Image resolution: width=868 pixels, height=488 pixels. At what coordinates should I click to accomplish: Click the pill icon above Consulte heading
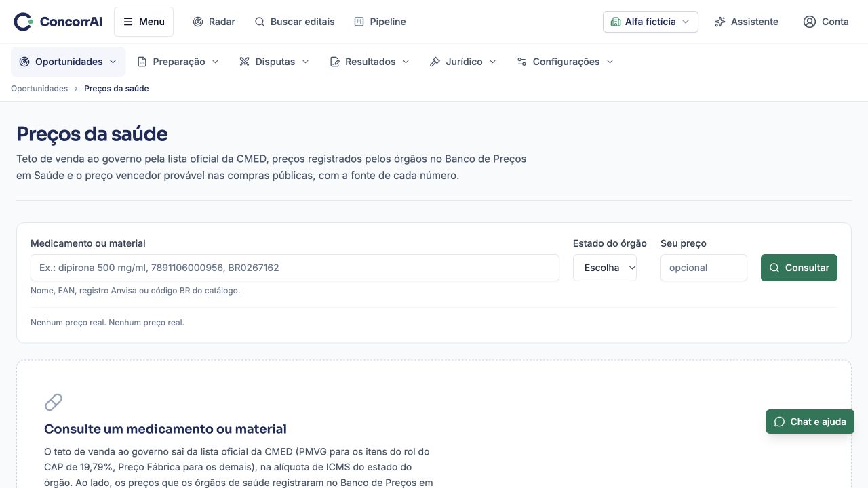(x=54, y=403)
